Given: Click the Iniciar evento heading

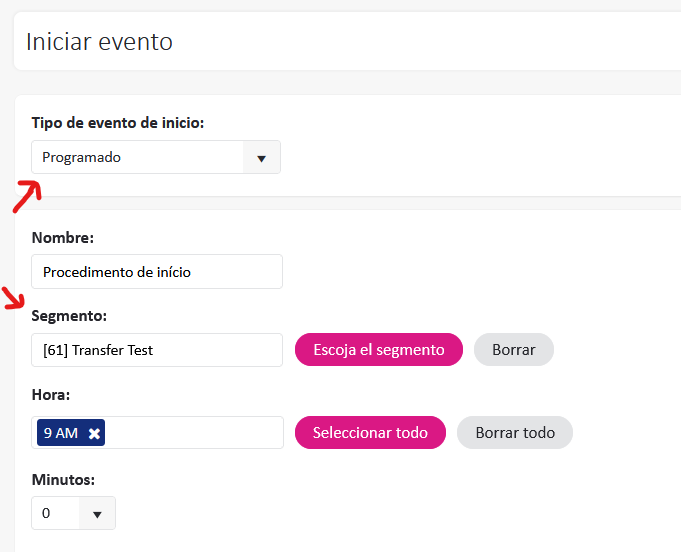Looking at the screenshot, I should [99, 42].
